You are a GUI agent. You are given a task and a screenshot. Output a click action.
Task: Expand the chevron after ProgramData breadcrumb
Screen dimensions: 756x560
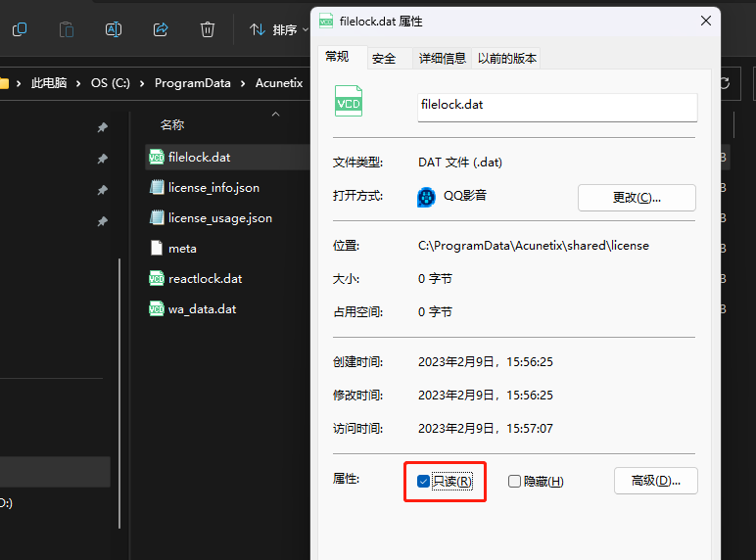point(243,84)
